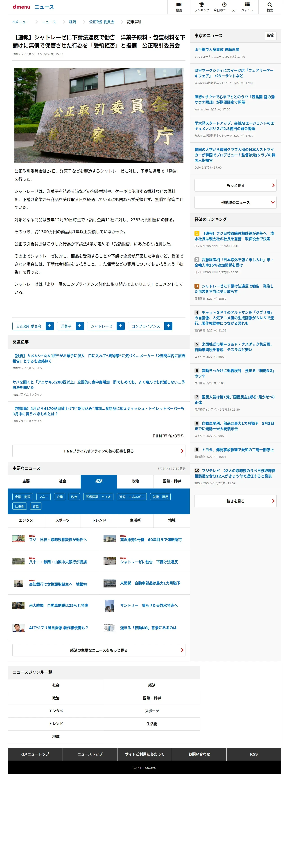This screenshot has width=289, height=868.
Task: Add シャトレーゼ tag with plus icon
Action: point(120,326)
